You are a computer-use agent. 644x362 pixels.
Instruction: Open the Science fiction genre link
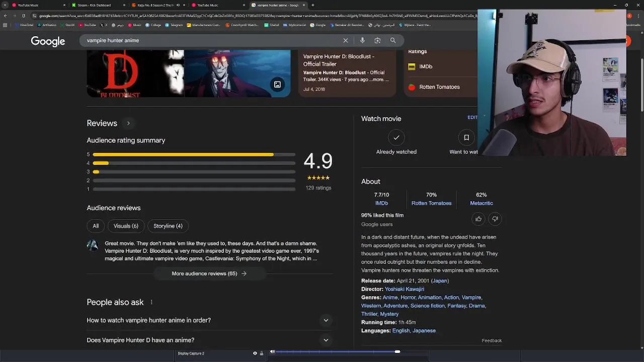427,306
